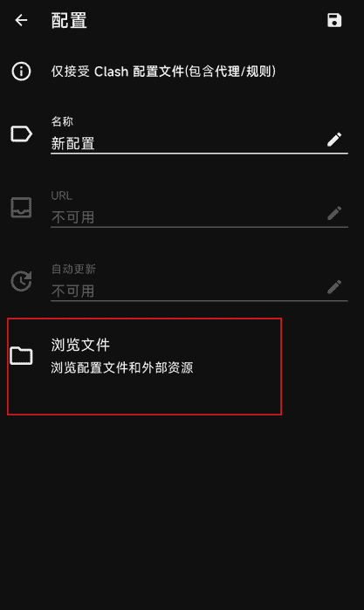The image size is (364, 610).
Task: Click the 配置 page title
Action: coord(69,20)
